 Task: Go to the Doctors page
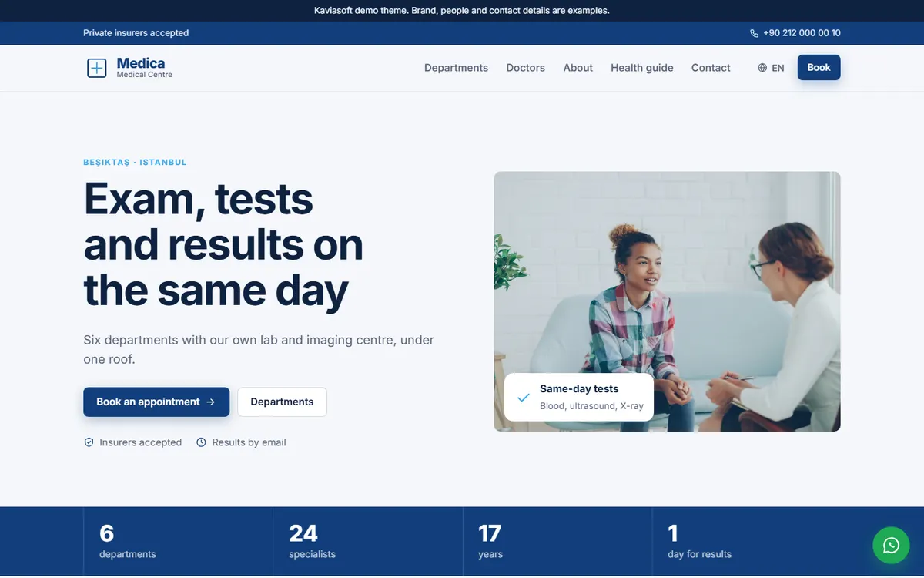click(x=525, y=68)
